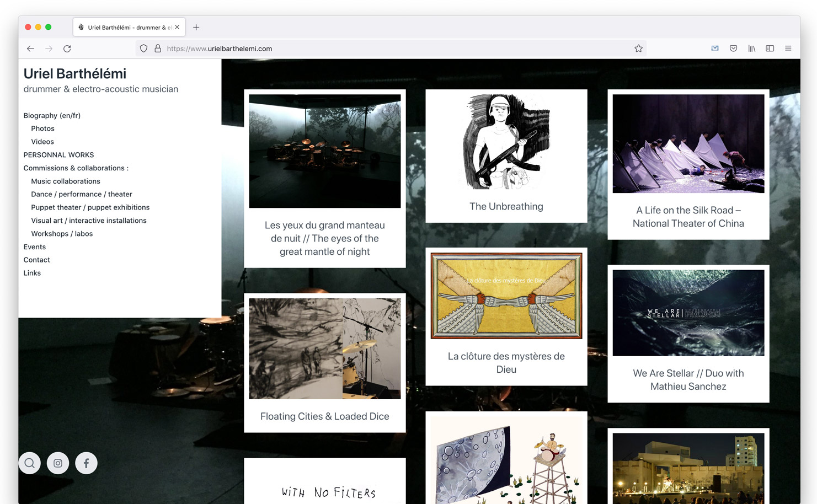
Task: Select Puppet theater / puppet exhibitions
Action: click(x=90, y=207)
